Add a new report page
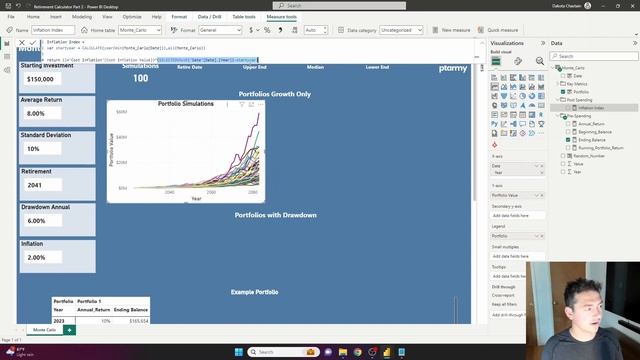The width and height of the screenshot is (640, 360). point(69,330)
